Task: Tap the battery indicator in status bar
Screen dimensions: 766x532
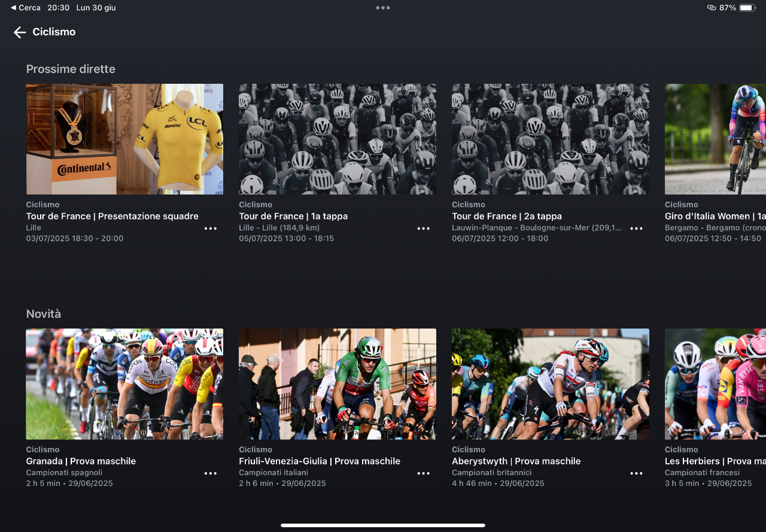Action: [x=747, y=8]
